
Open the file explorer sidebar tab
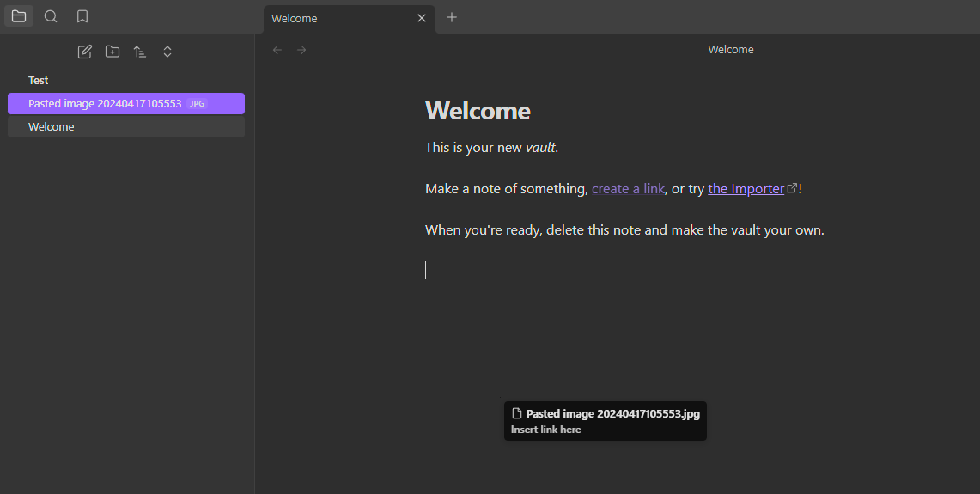[x=19, y=16]
